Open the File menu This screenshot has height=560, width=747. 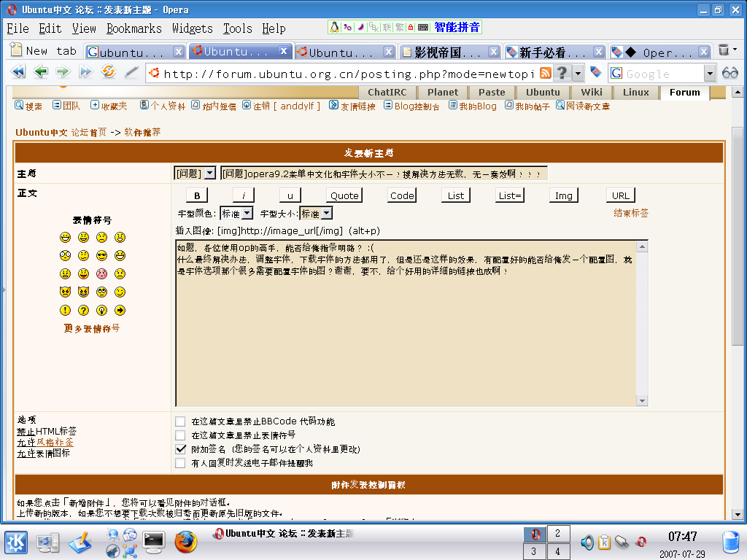(x=18, y=28)
